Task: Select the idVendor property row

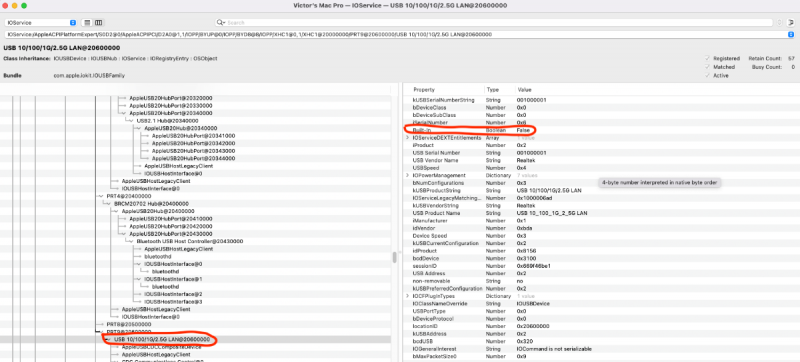Action: click(x=601, y=228)
